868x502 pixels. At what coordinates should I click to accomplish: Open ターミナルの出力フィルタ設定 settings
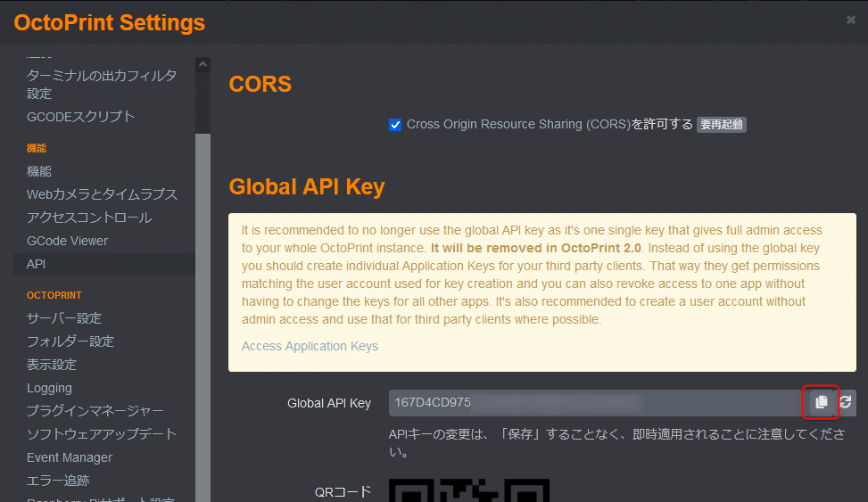click(102, 84)
